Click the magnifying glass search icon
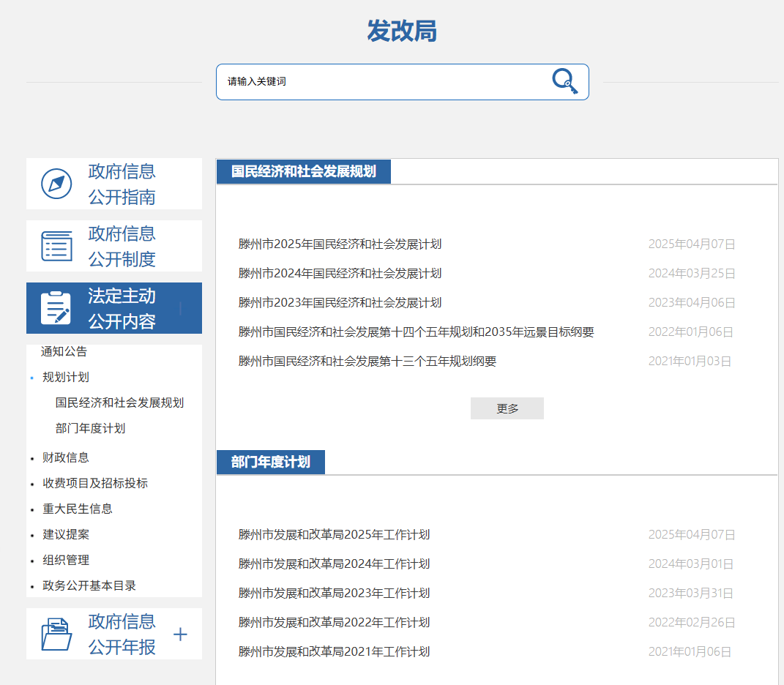Image resolution: width=784 pixels, height=685 pixels. (x=564, y=81)
